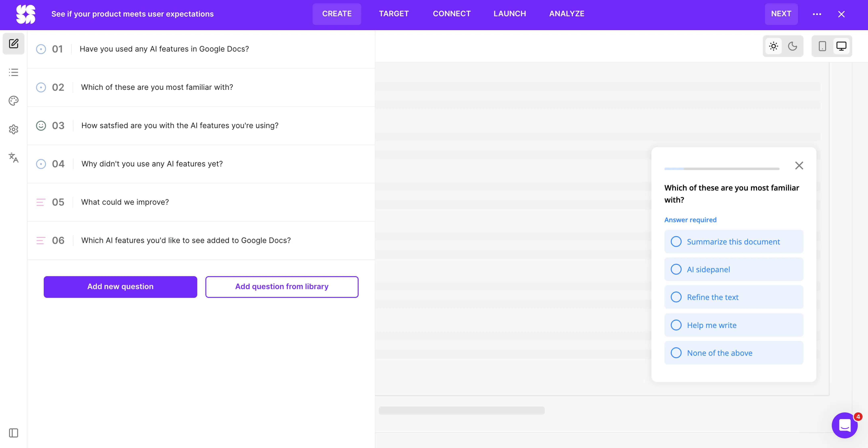The image size is (868, 448).
Task: Open question 01 about AI features usage
Action: [201, 49]
